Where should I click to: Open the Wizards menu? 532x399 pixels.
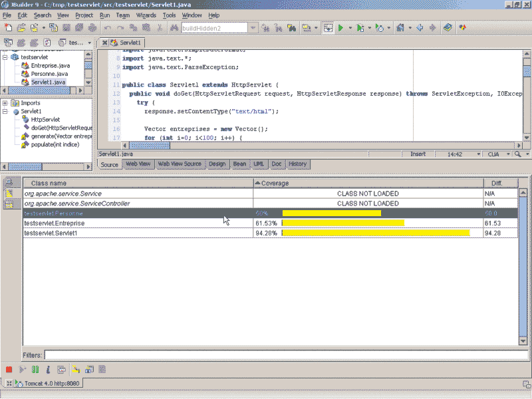146,15
